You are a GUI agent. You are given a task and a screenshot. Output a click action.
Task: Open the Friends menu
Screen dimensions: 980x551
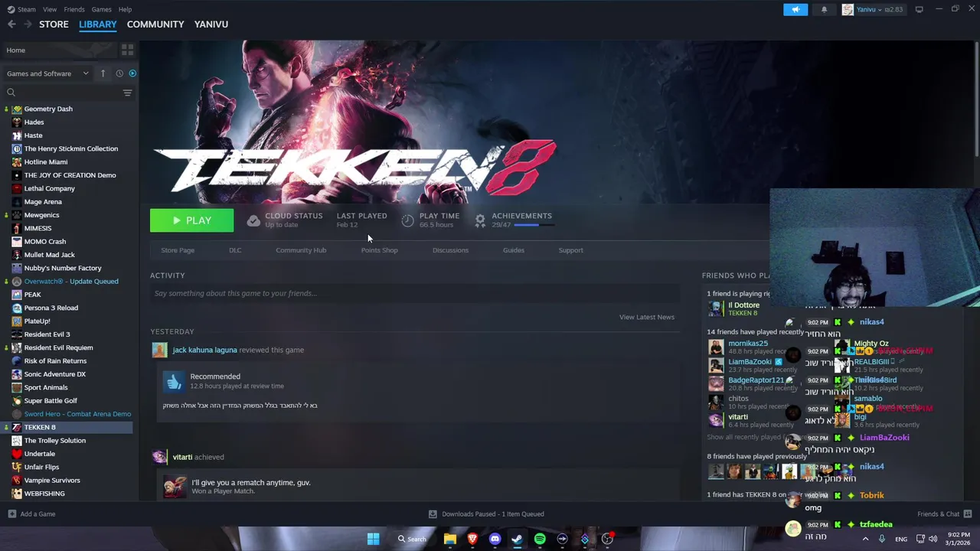point(74,9)
